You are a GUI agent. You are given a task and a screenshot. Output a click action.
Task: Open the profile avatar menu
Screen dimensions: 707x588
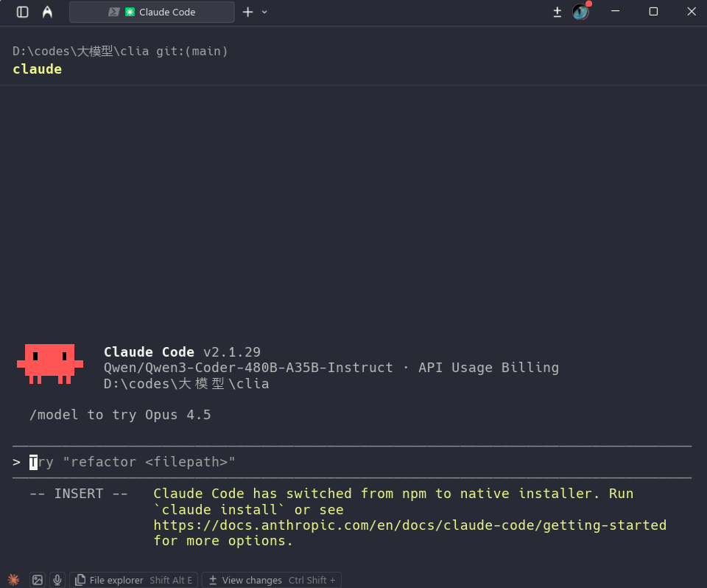(x=581, y=12)
